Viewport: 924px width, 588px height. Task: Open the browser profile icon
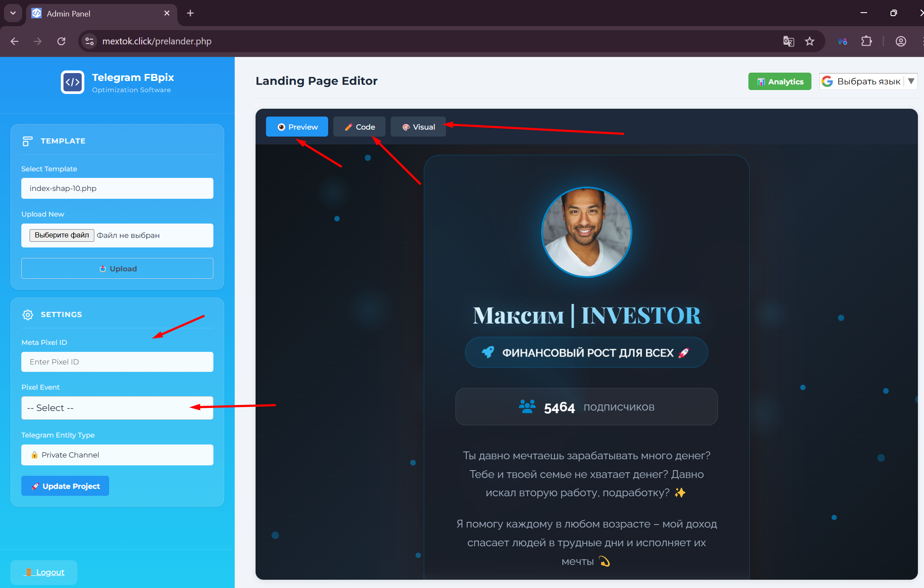(901, 41)
